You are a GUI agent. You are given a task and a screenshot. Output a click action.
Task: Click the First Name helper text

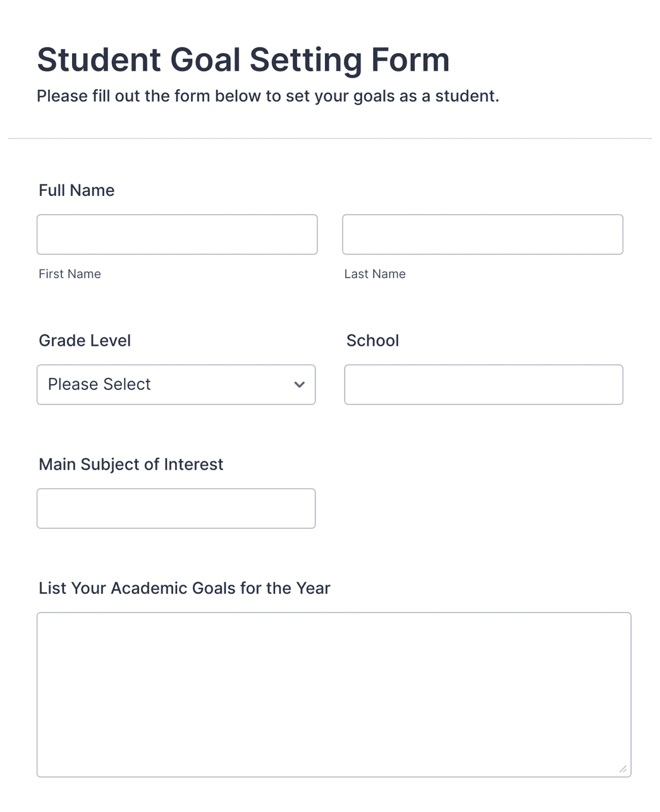70,274
